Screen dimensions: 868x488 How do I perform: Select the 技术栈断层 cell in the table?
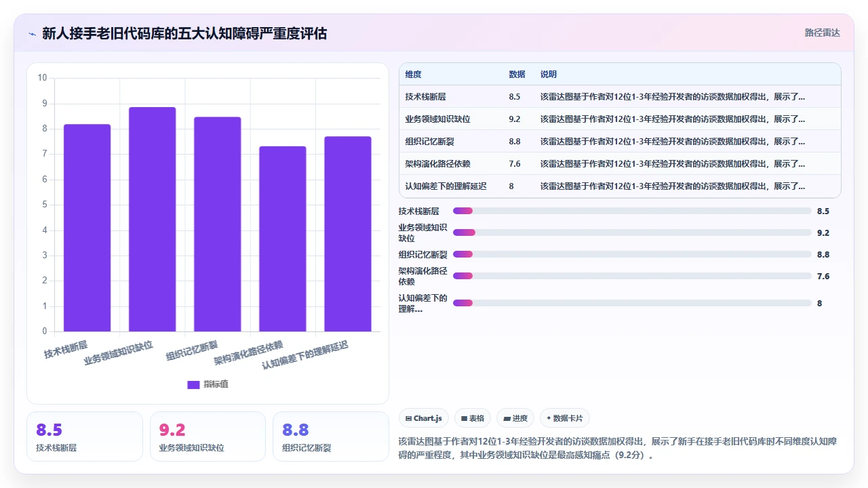point(425,97)
